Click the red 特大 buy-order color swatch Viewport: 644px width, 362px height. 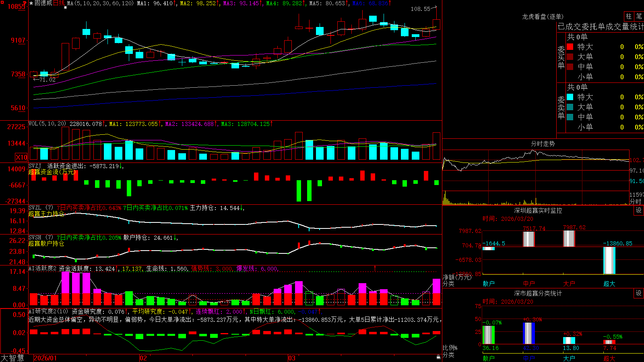570,47
